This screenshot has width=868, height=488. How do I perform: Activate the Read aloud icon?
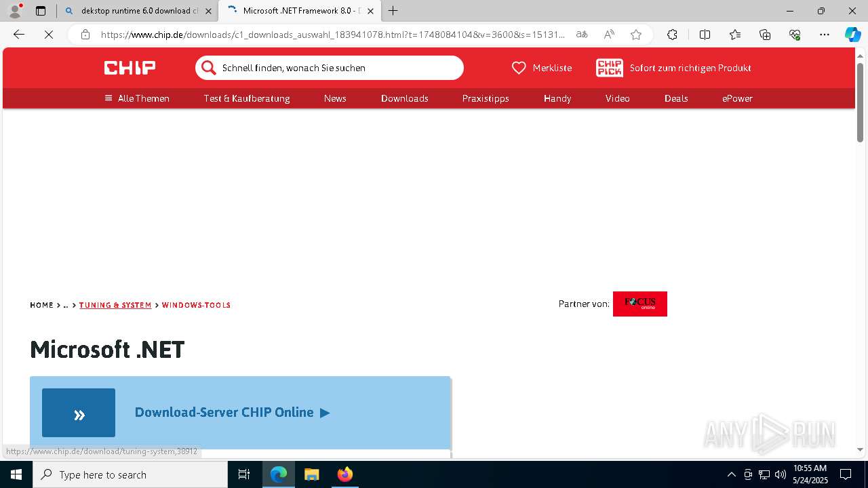(x=609, y=35)
